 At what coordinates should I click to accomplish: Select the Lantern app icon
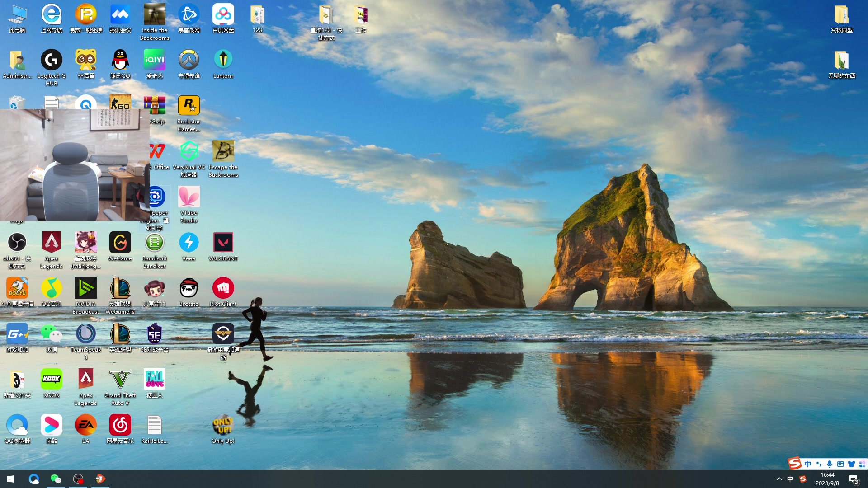click(x=223, y=60)
